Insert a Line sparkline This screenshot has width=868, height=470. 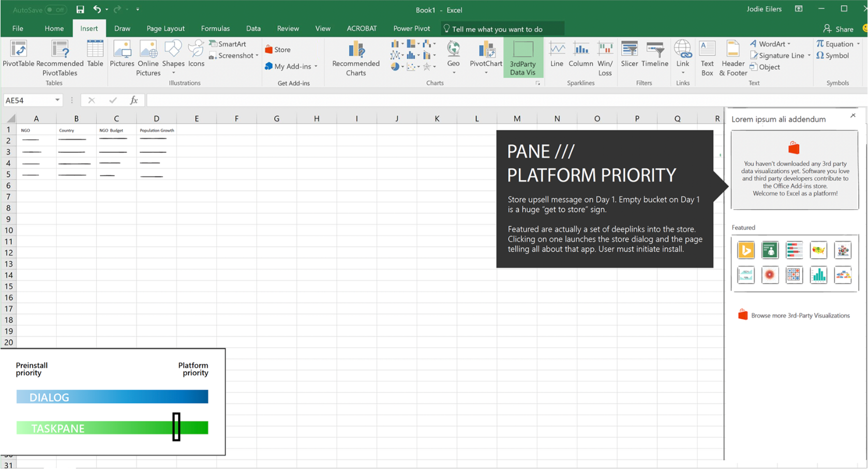tap(557, 54)
